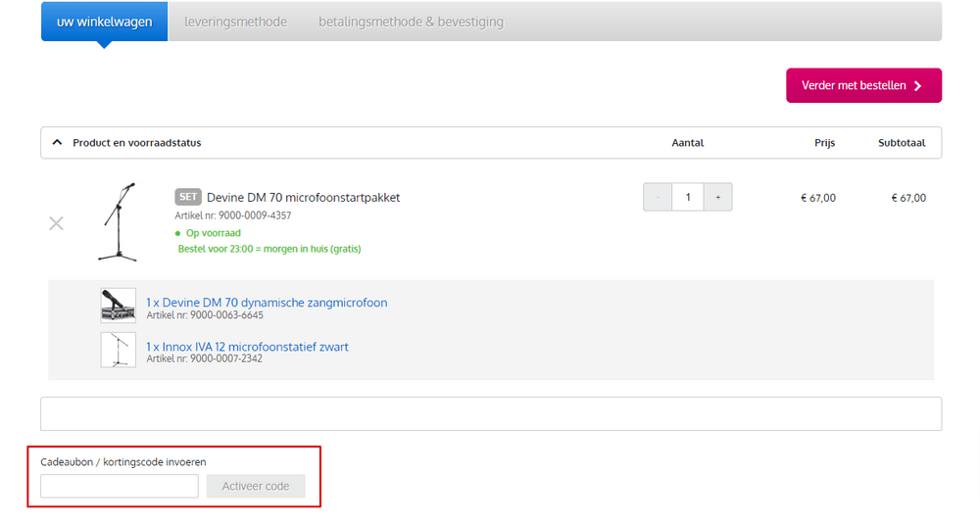Open the Innox IVA 12 microfoonstatief zwart link
980x520 pixels.
[x=247, y=347]
